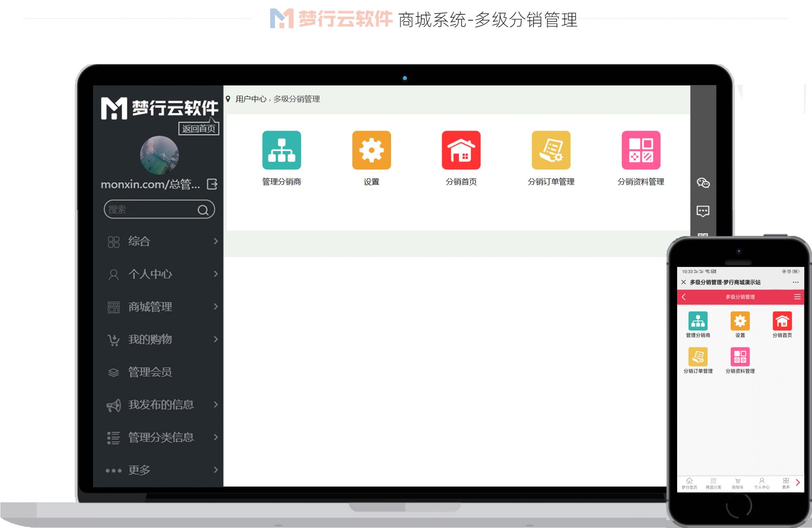Tap the X close icon in phone title bar
This screenshot has height=528, width=812.
coord(684,282)
